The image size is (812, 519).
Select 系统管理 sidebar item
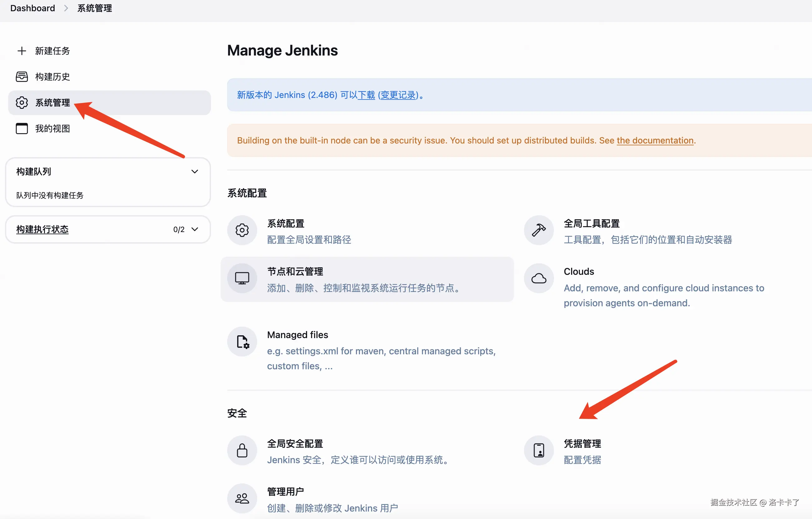(52, 102)
